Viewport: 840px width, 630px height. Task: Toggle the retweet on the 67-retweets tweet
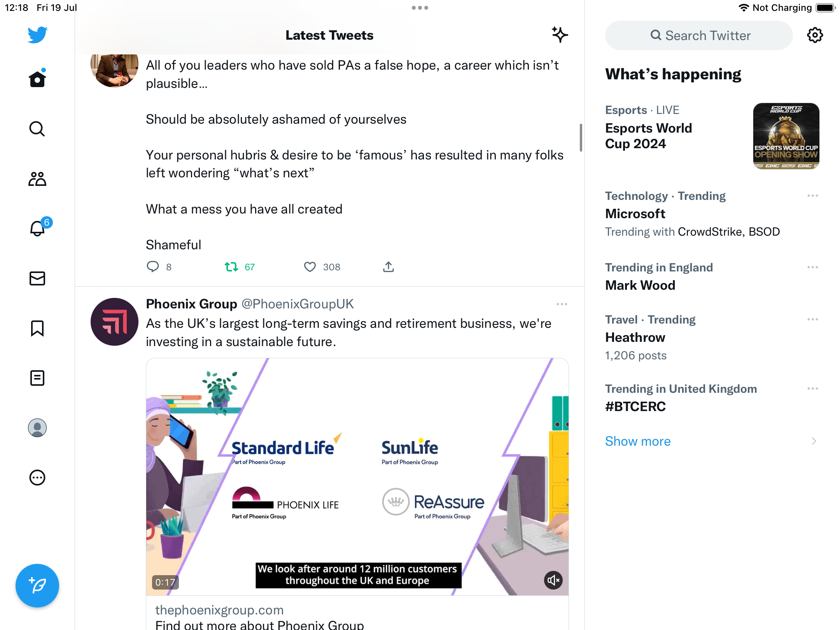click(231, 267)
